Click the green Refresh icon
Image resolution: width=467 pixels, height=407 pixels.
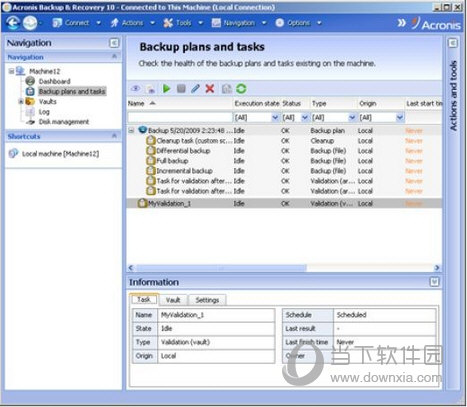tap(241, 89)
